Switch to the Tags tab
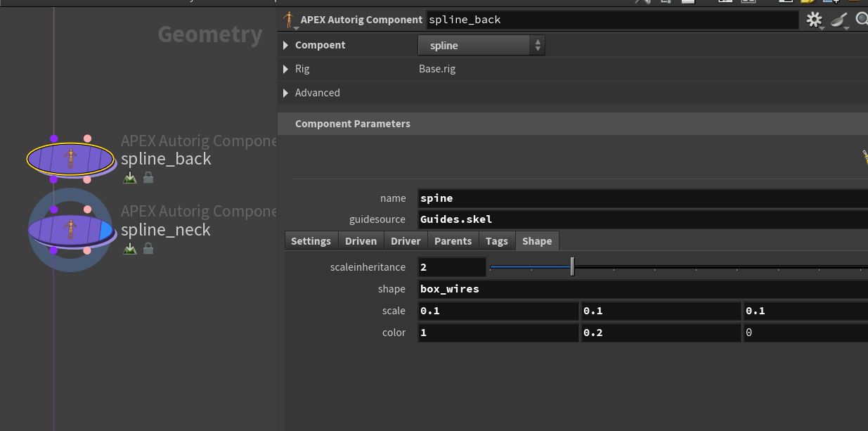This screenshot has height=431, width=868. point(496,241)
